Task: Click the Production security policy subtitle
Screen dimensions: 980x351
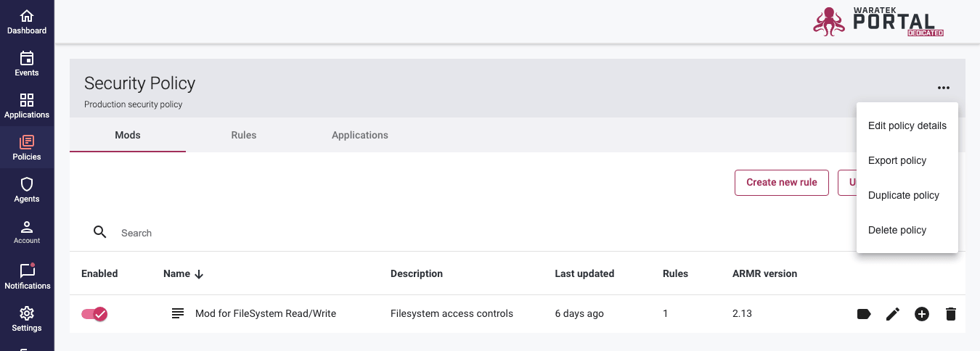Action: [134, 104]
